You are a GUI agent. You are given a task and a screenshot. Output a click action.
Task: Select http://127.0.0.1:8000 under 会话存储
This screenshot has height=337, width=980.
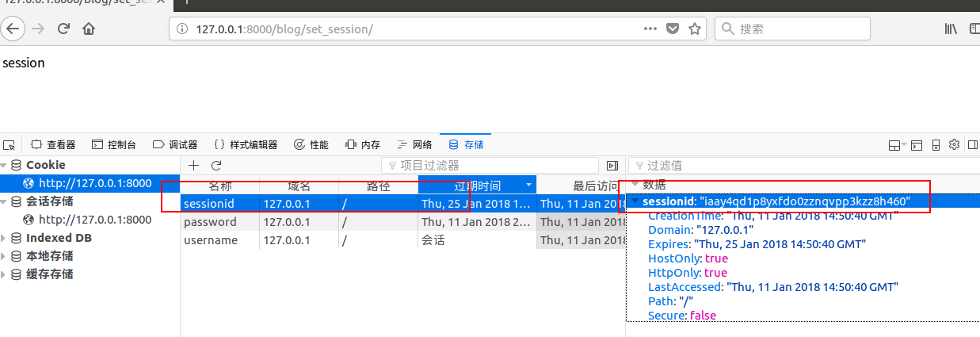[94, 220]
